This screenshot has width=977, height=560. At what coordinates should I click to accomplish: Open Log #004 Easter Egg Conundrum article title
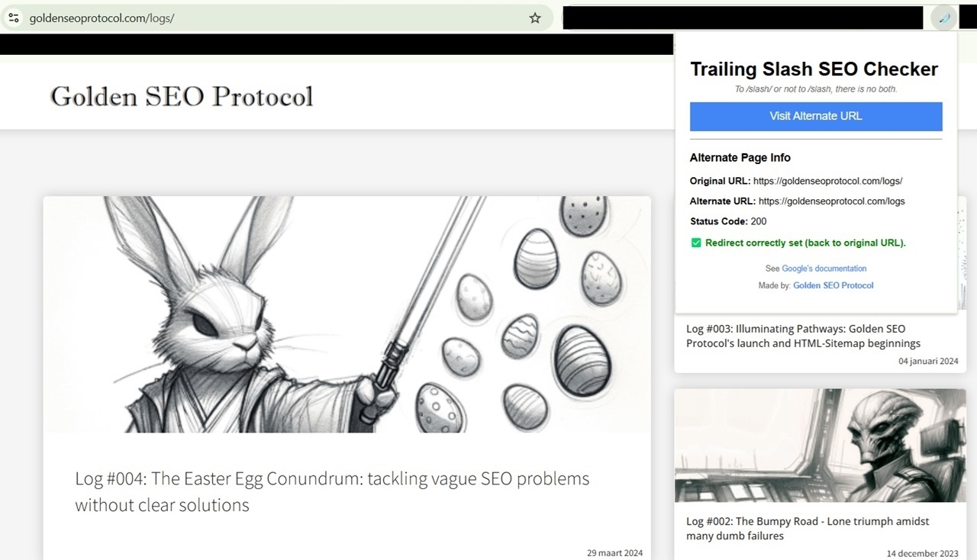click(332, 491)
